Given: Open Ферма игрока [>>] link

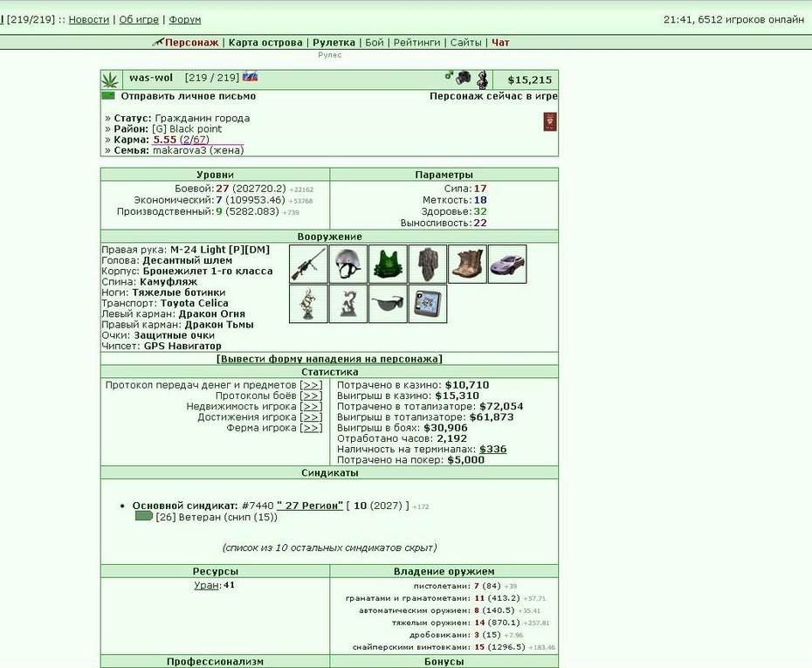Looking at the screenshot, I should pos(311,428).
